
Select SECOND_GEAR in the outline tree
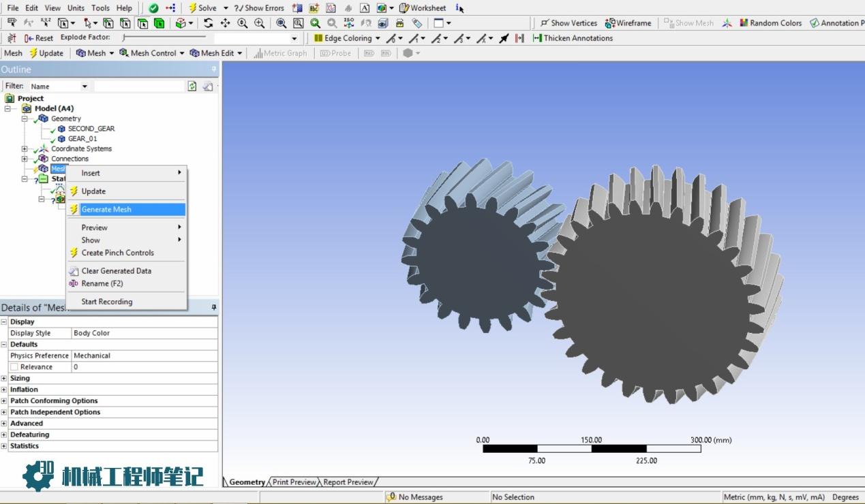tap(91, 129)
